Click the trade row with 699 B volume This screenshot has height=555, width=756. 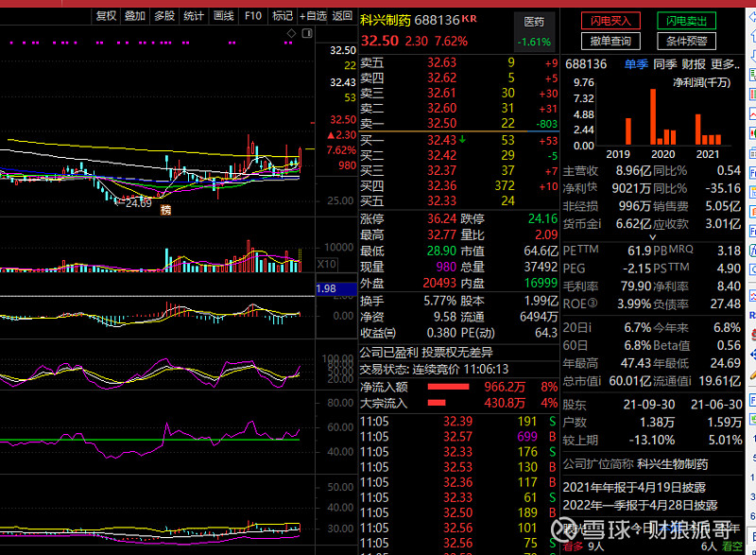coord(459,437)
